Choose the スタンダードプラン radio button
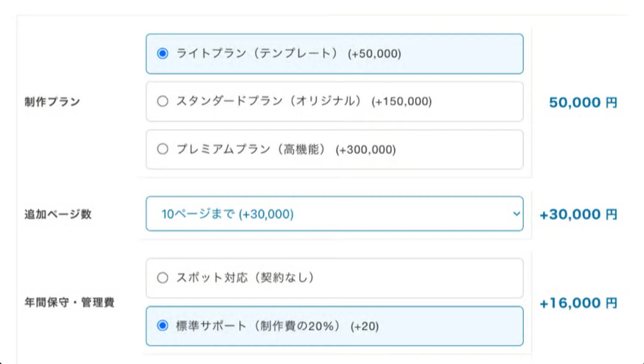The height and width of the screenshot is (364, 644). [x=162, y=101]
